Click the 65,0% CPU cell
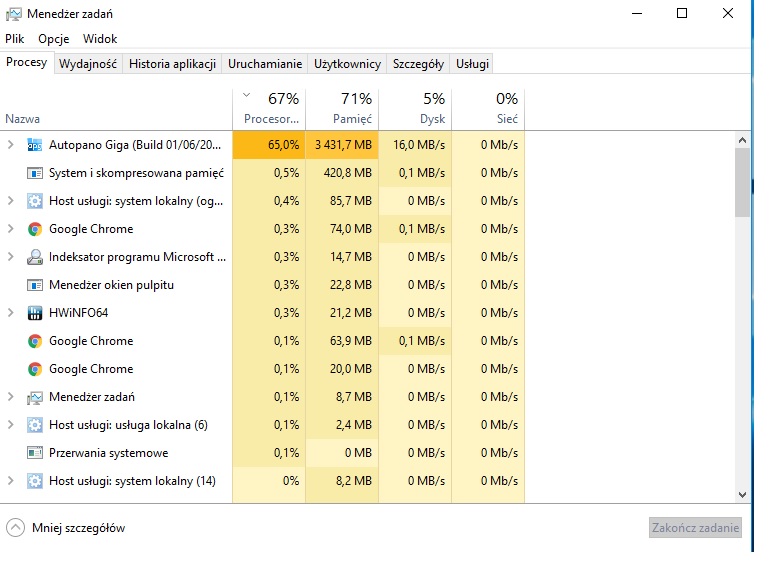Screen dimensions: 776x568 click(x=269, y=145)
